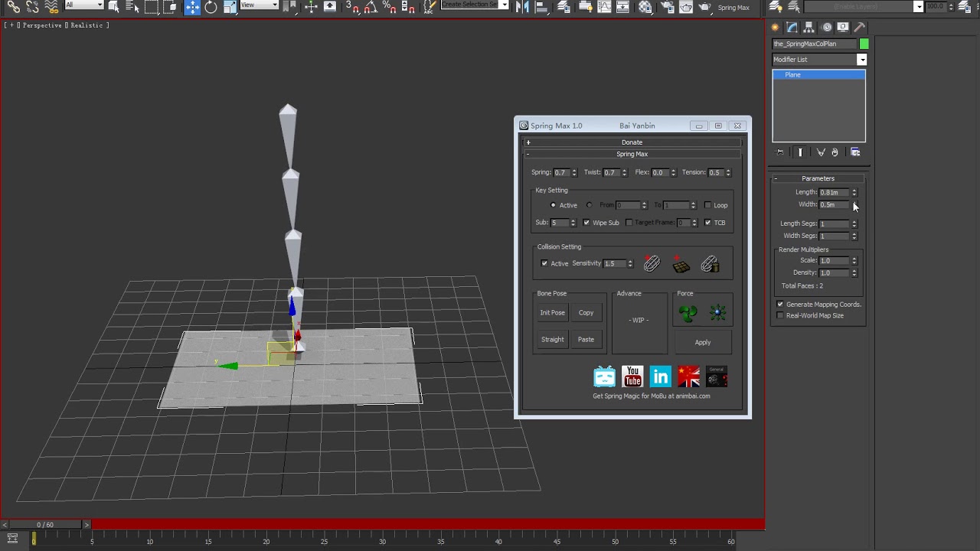Click the Pin Stack icon

click(x=780, y=152)
